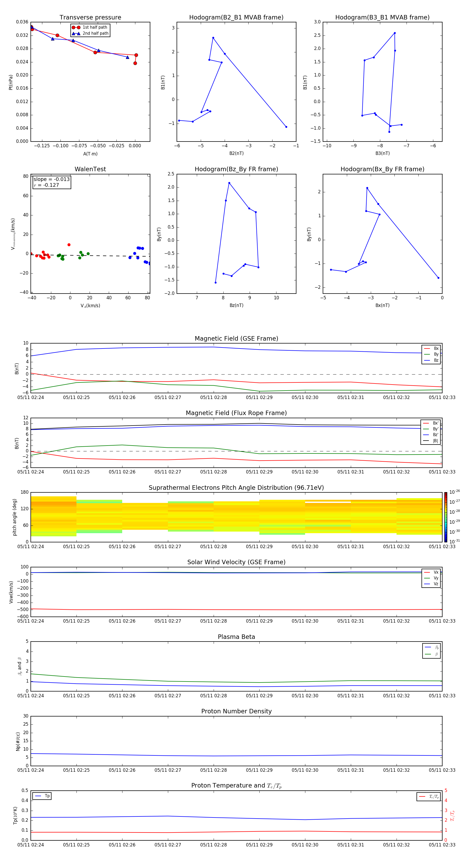
Task: Click the 'Np(#/cc)' axis label
Action: (18, 741)
